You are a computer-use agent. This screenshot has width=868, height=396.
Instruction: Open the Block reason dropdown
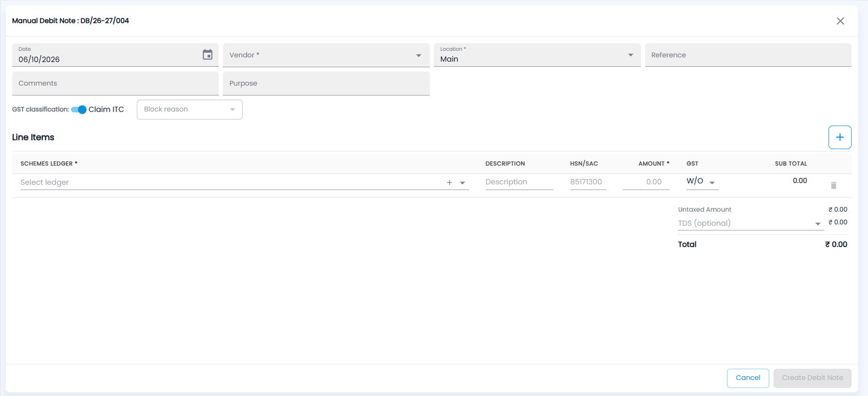tap(189, 110)
